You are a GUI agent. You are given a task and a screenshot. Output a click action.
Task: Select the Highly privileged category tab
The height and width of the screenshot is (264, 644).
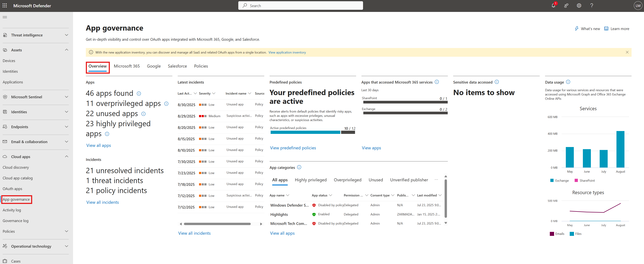pos(310,180)
